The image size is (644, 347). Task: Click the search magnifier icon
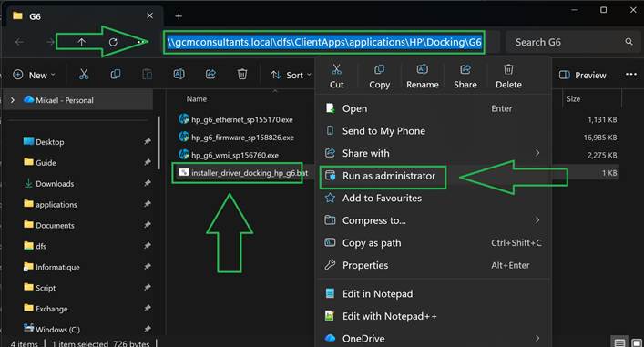[629, 42]
